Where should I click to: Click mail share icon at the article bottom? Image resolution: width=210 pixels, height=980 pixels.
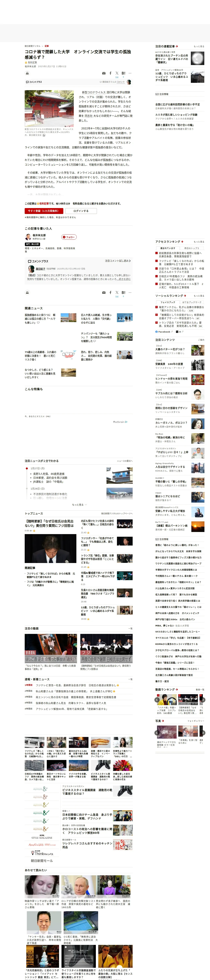coord(104,293)
